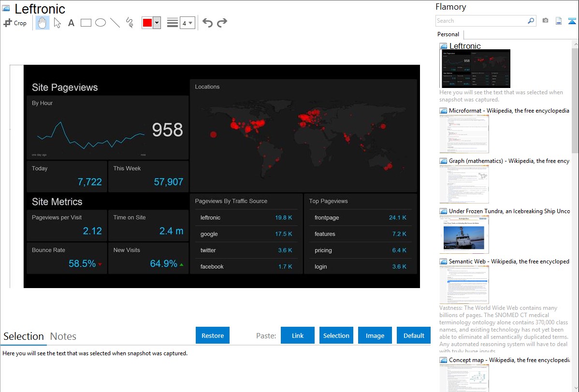Viewport: 579px width, 392px height.
Task: Click the Paste Image button
Action: coord(375,335)
